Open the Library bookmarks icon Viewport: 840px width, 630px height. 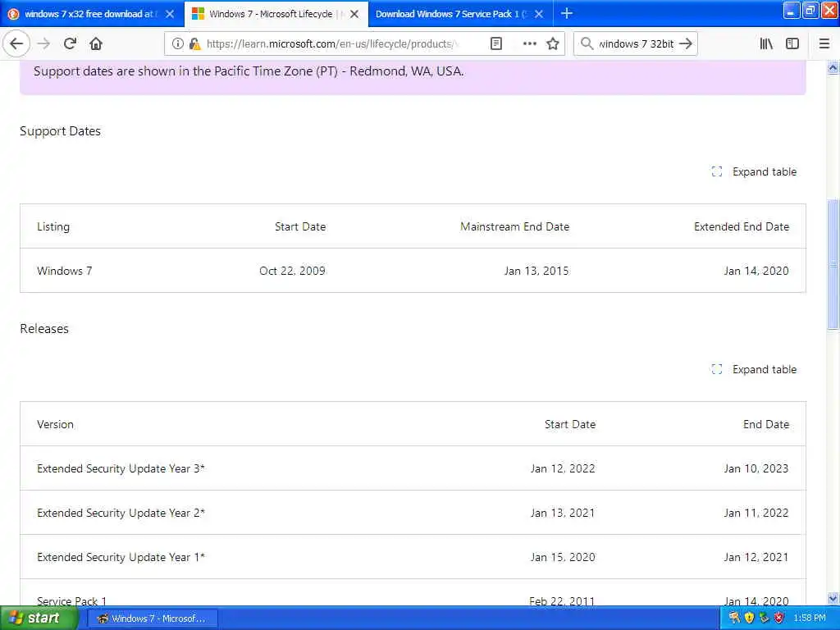coord(766,44)
